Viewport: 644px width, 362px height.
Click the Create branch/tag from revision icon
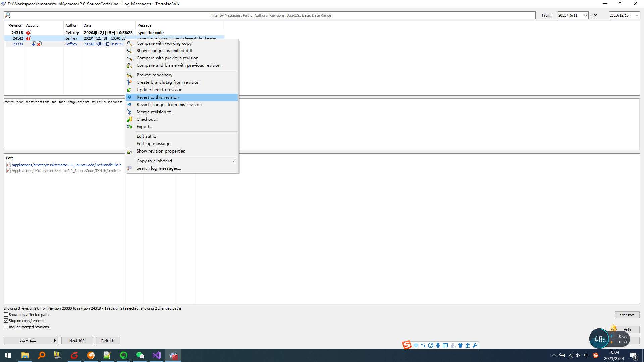click(129, 82)
